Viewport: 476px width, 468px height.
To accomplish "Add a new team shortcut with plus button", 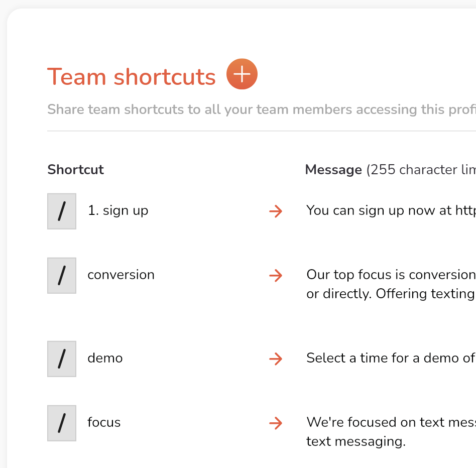I will (242, 74).
